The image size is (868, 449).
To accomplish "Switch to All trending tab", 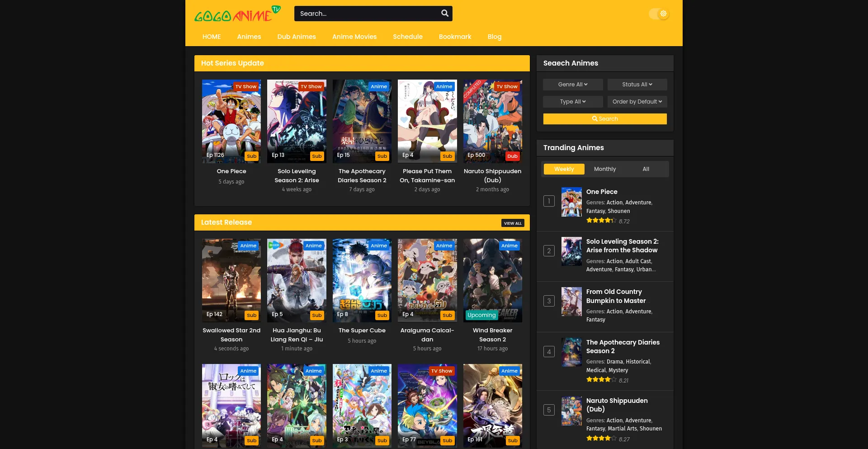I will [646, 169].
